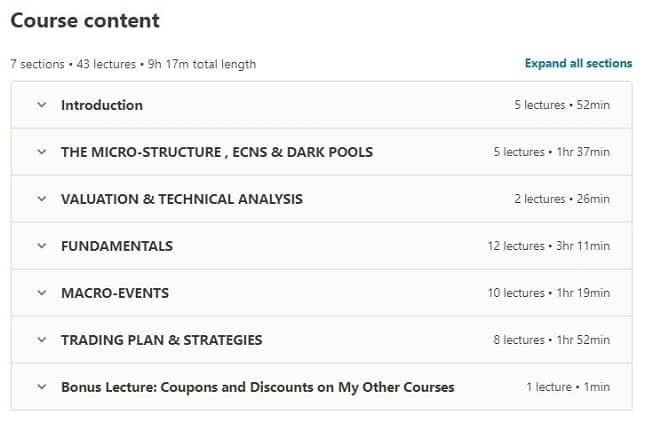Open TRADING PLAN & STRATEGIES title
This screenshot has height=422, width=645.
click(x=162, y=340)
